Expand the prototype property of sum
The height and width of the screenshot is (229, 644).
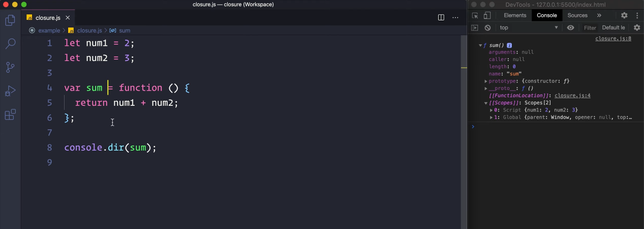486,81
